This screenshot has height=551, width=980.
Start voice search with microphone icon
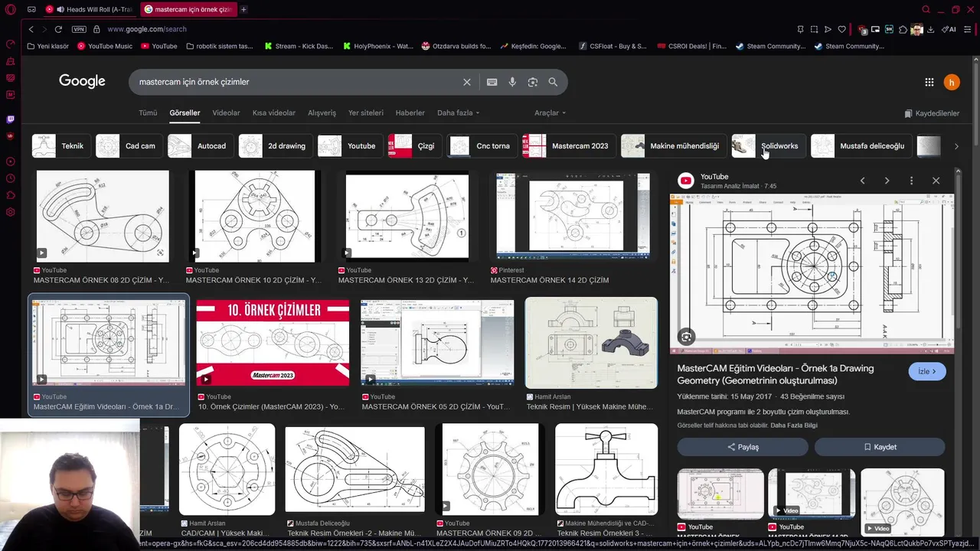512,82
